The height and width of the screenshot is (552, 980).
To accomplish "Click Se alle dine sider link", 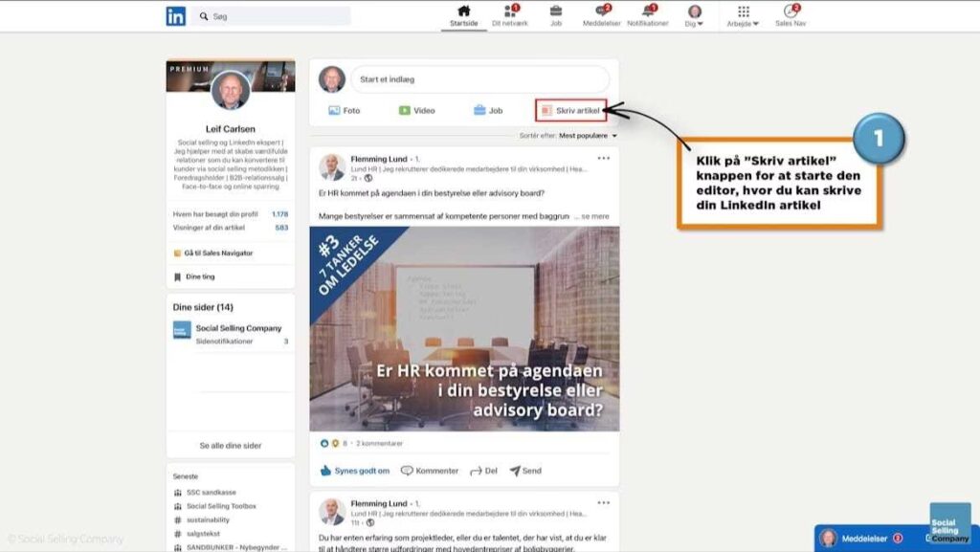I will click(x=230, y=446).
